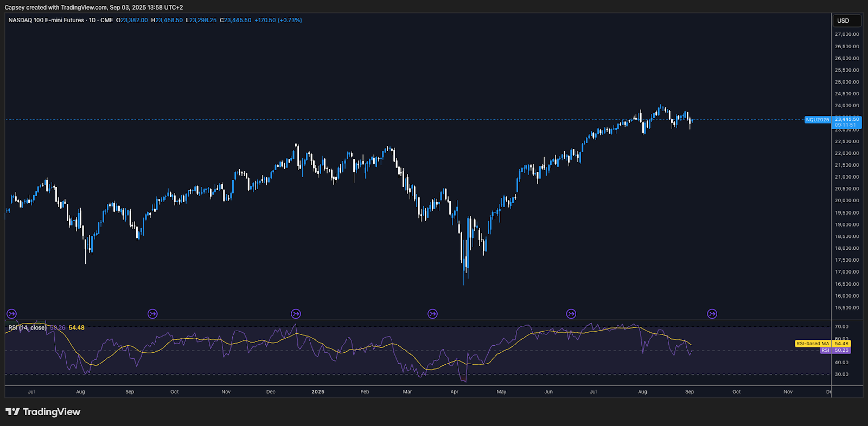
Task: Click the 70.00 level on RSI scale
Action: 841,327
